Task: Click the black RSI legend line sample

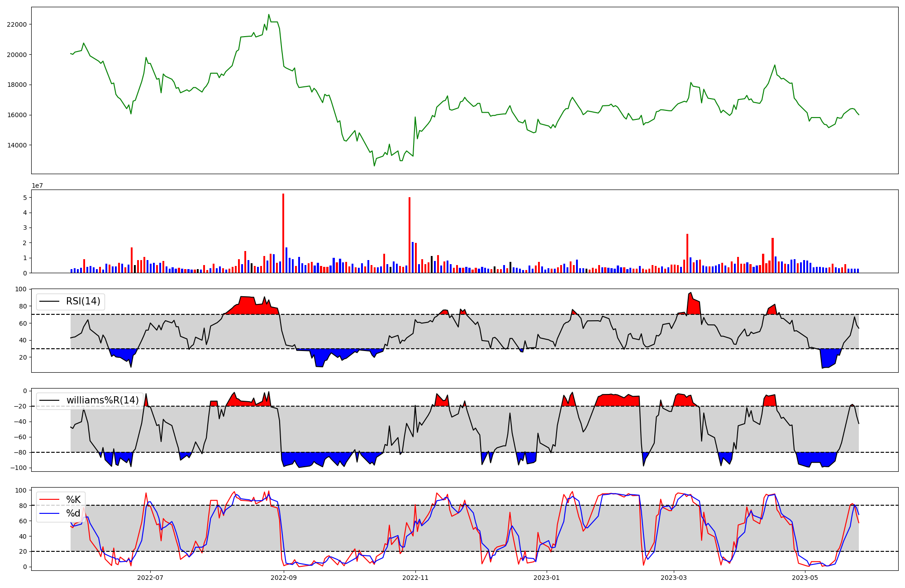Action: 50,301
